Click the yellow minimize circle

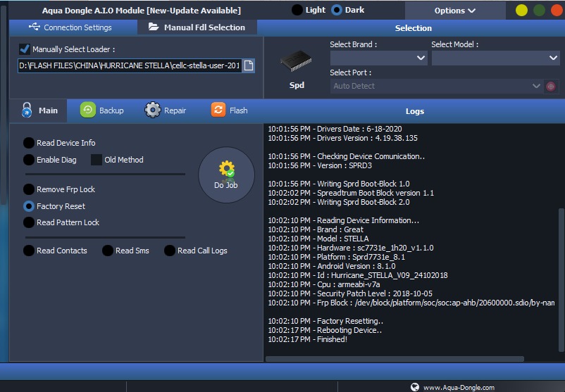pyautogui.click(x=521, y=10)
